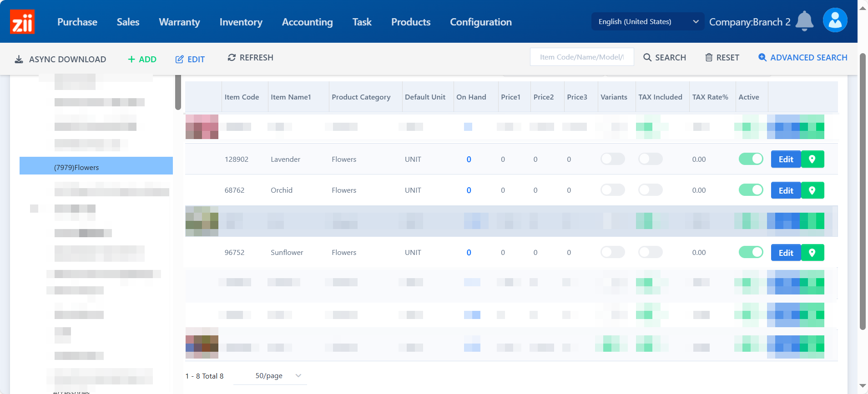Disable the Active toggle for Lavender

coord(751,159)
